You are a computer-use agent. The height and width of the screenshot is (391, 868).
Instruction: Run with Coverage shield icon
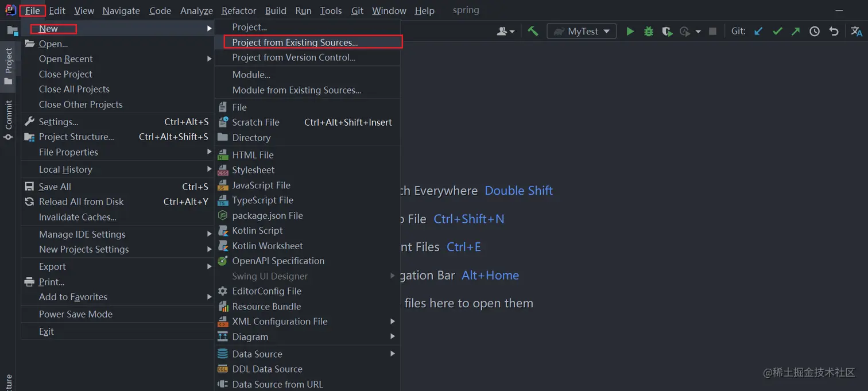[666, 32]
